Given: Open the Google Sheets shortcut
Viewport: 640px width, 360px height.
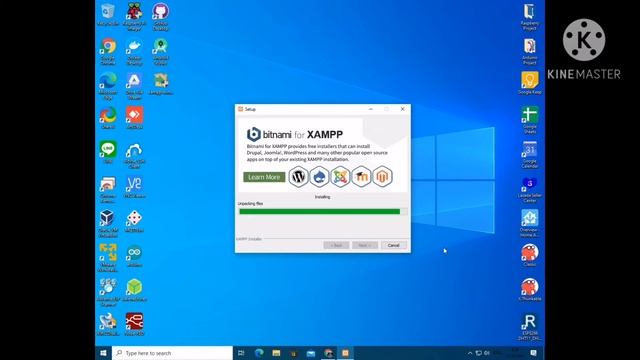Looking at the screenshot, I should click(529, 116).
